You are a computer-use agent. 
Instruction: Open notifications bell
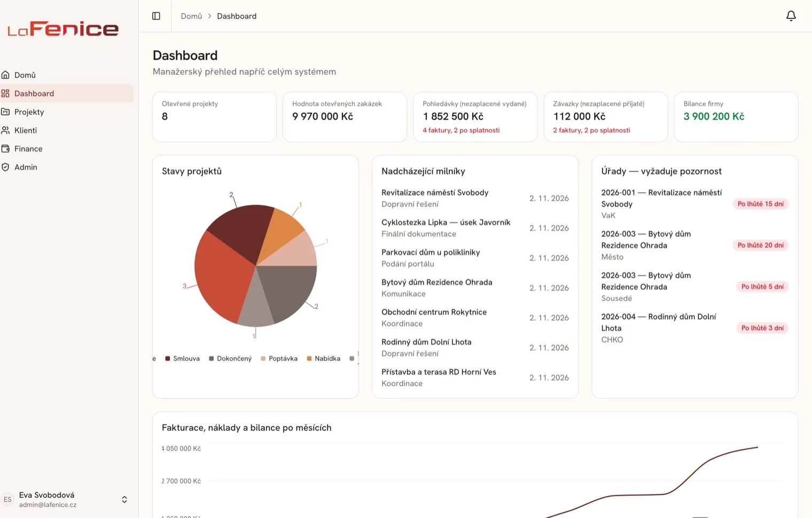click(791, 16)
